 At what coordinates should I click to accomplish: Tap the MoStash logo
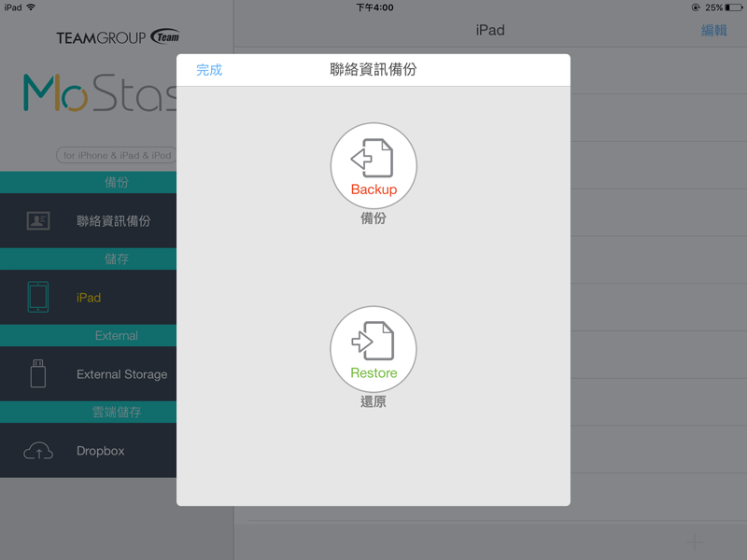click(x=100, y=92)
